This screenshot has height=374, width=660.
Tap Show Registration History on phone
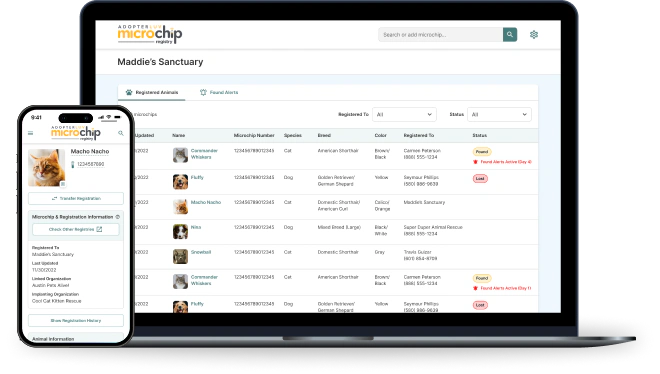click(x=76, y=321)
